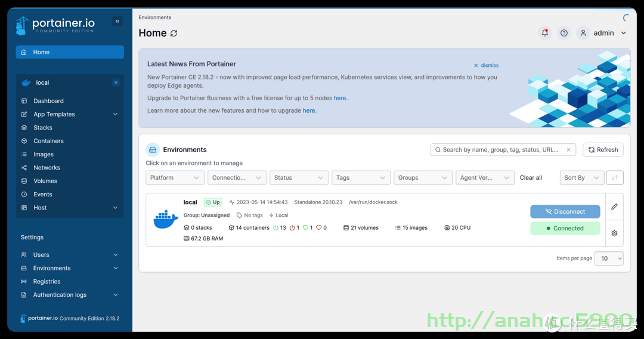Screen dimensions: 644x339
Task: Open help with the question mark icon
Action: pos(564,33)
